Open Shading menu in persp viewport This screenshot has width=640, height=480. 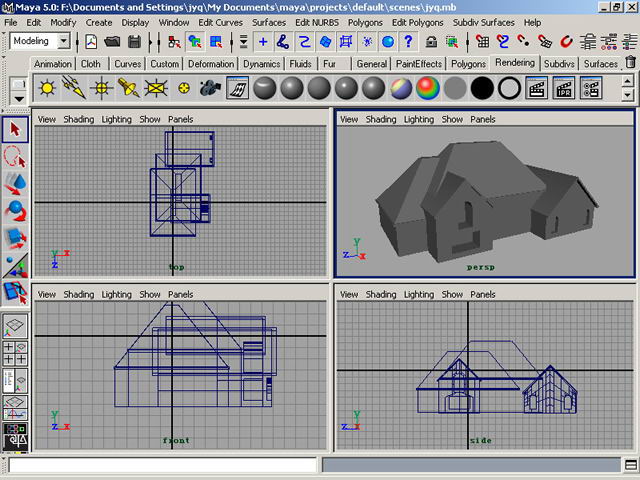[381, 119]
